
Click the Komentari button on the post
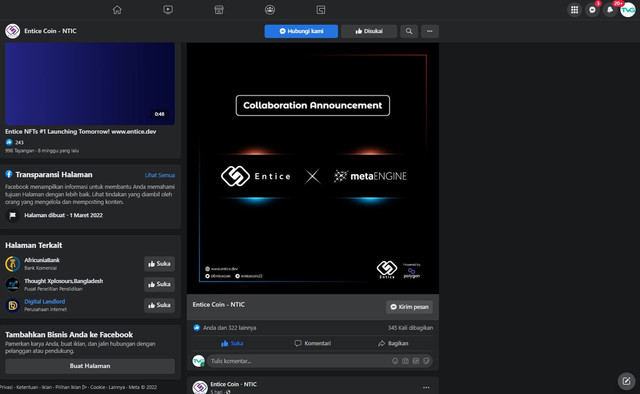tap(313, 343)
